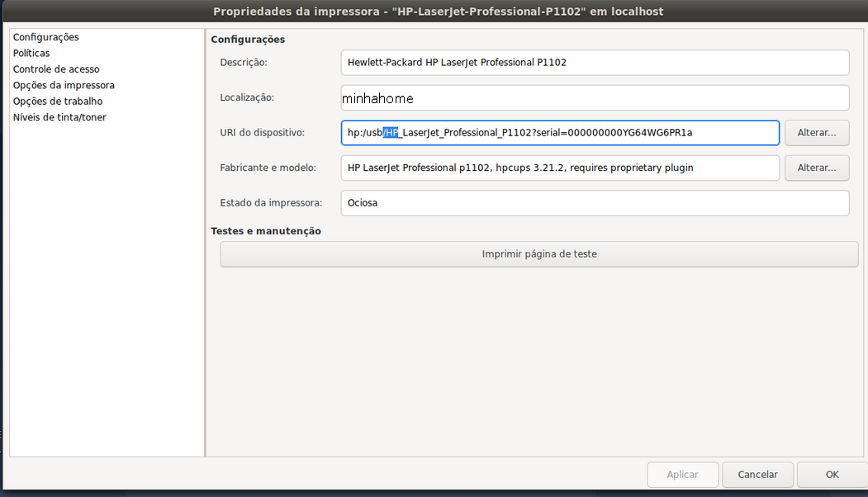Open Opções de trabalho page
This screenshot has width=868, height=497.
pos(58,102)
